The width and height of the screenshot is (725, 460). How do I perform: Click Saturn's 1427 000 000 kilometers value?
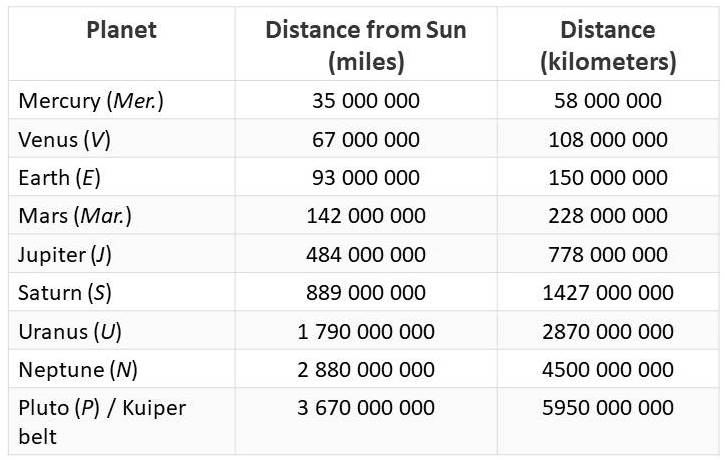pyautogui.click(x=608, y=293)
